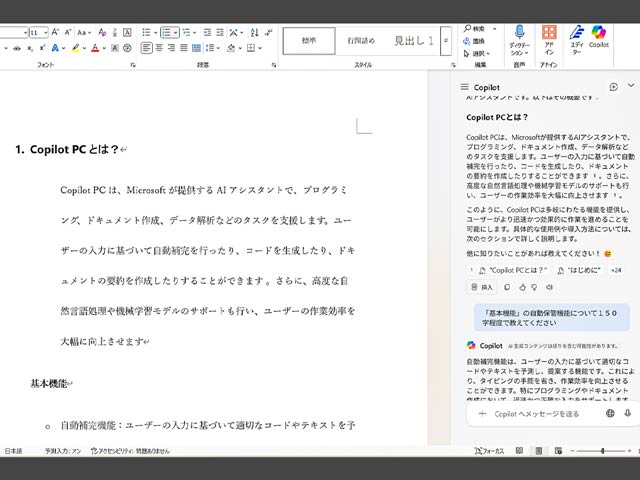Open the bullet list style dropdown arrow
Image resolution: width=640 pixels, height=480 pixels.
(x=155, y=32)
